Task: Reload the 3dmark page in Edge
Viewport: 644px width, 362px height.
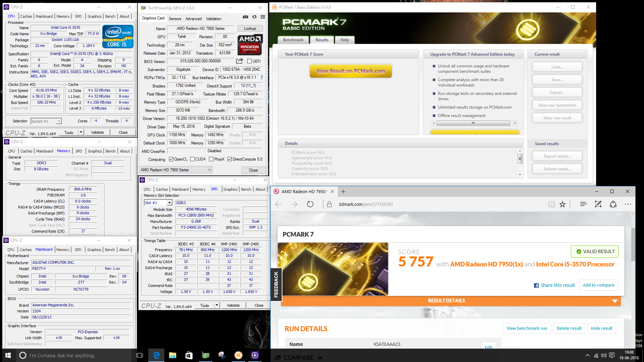Action: pos(310,204)
